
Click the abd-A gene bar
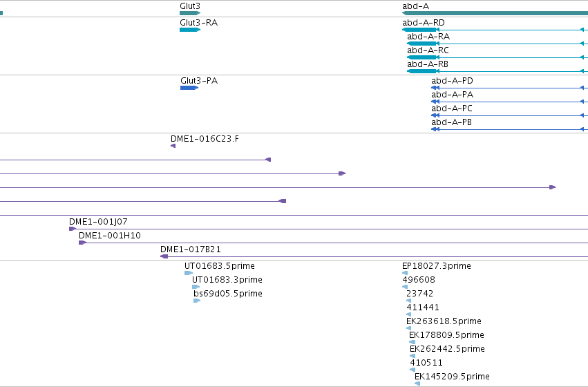coord(495,13)
